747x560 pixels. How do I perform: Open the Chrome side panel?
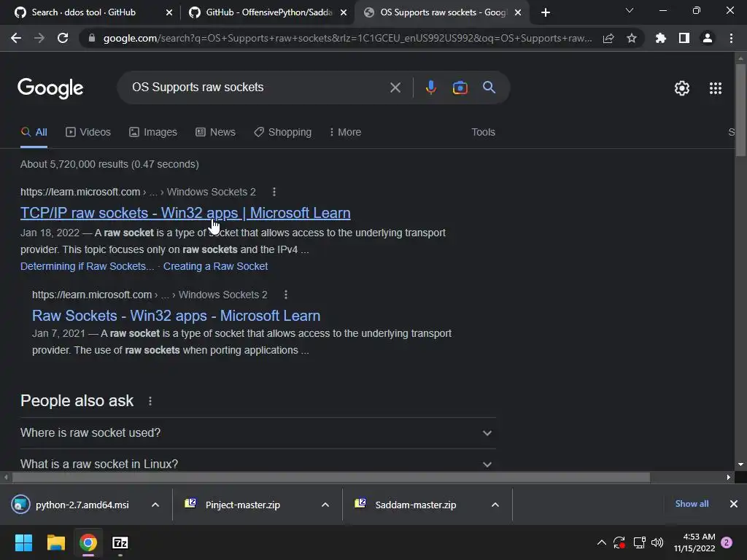[x=684, y=38]
